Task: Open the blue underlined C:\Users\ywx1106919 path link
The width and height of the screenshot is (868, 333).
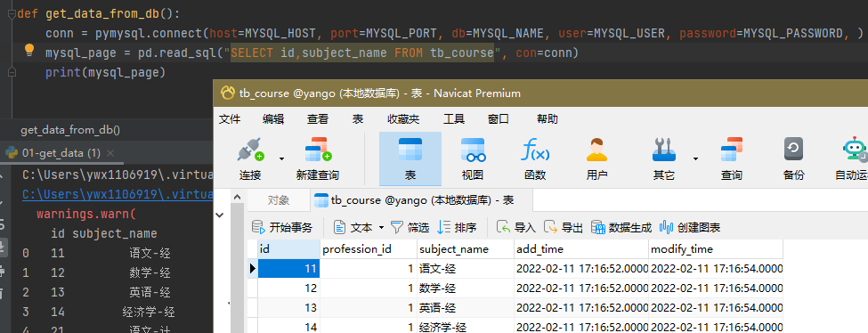Action: pos(118,194)
